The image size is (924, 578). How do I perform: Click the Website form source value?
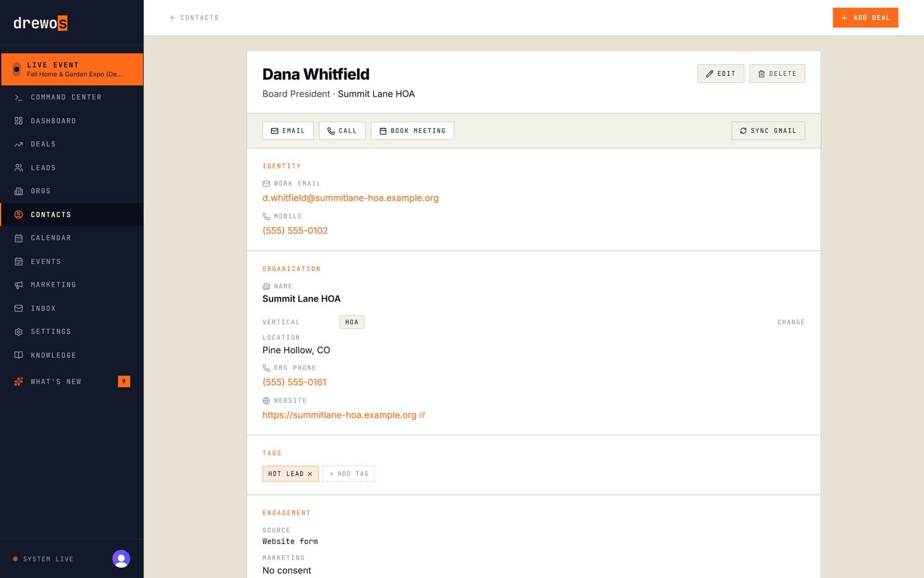290,542
